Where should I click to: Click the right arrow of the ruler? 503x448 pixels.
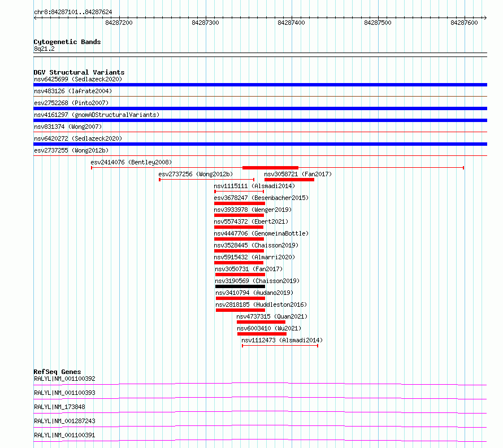[x=485, y=18]
